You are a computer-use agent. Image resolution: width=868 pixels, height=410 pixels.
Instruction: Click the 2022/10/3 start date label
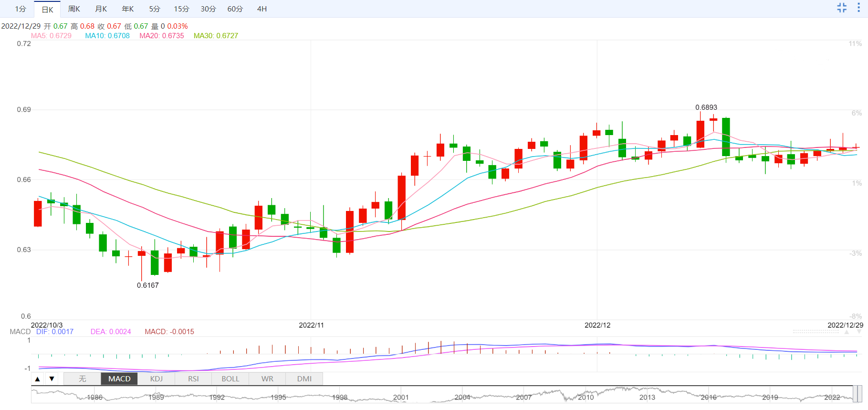(47, 325)
